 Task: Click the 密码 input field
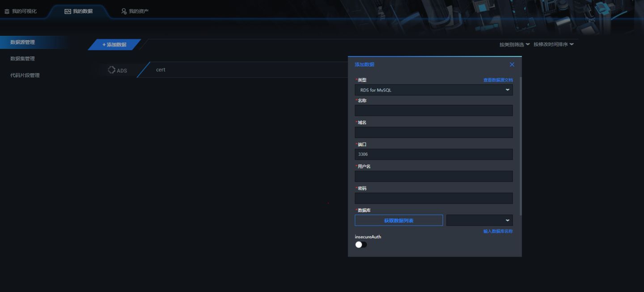[x=434, y=198]
